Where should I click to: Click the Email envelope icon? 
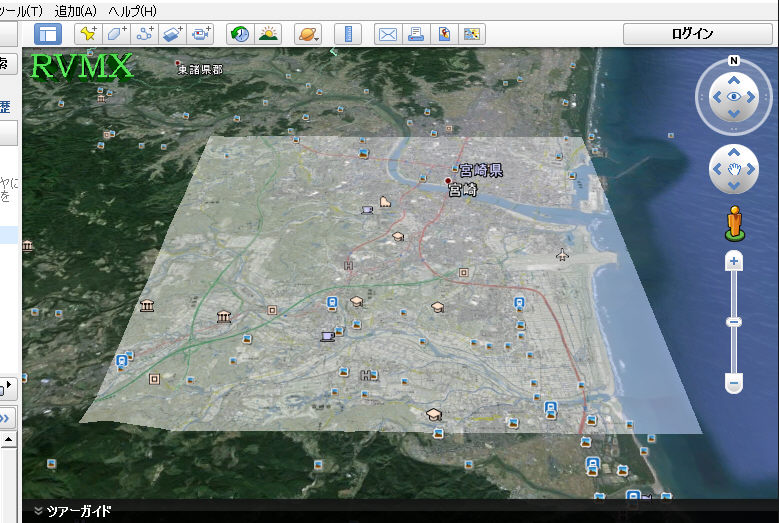(x=388, y=34)
